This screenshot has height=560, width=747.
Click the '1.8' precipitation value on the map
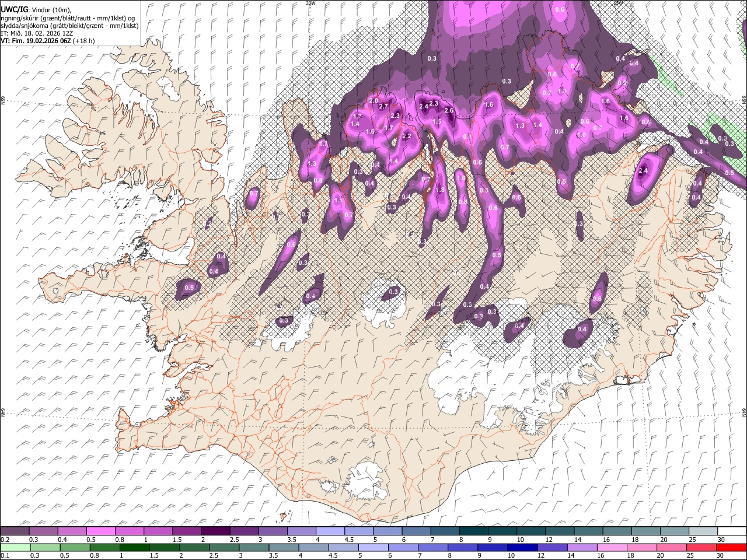(x=441, y=190)
